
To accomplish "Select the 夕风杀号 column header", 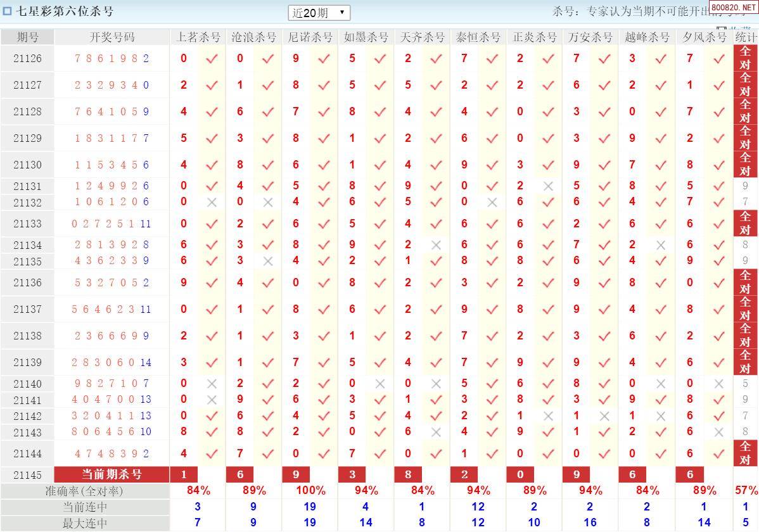I will point(705,37).
